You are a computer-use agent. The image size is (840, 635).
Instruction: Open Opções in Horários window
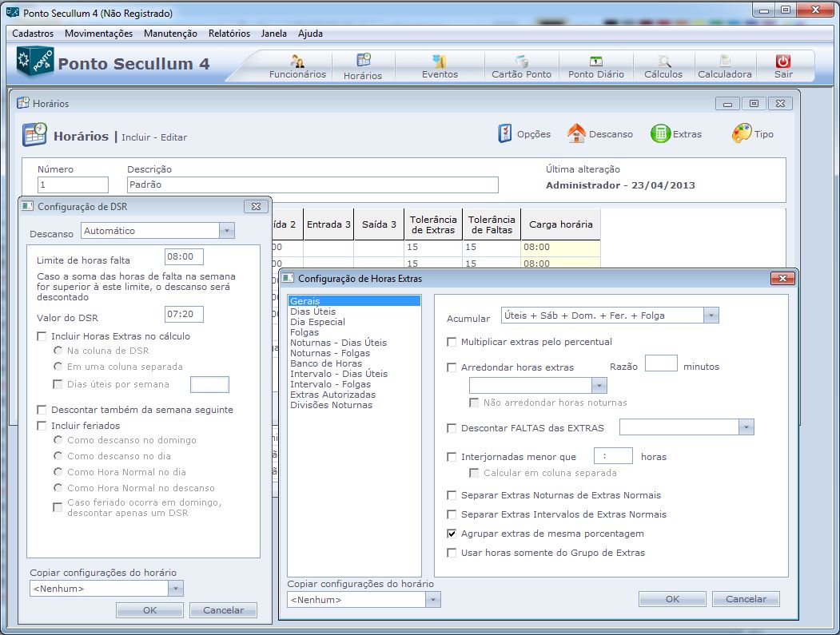pyautogui.click(x=524, y=134)
